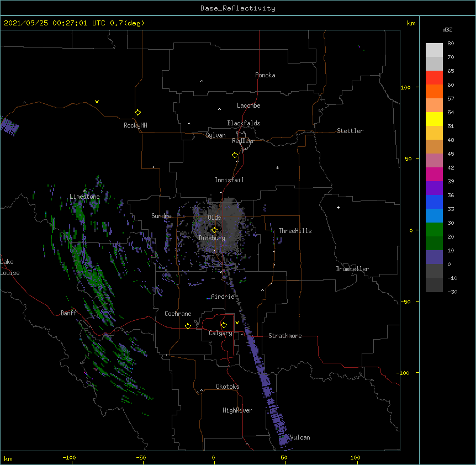The width and height of the screenshot is (476, 465).
Task: Click the Sylvan label
Action: coord(215,135)
